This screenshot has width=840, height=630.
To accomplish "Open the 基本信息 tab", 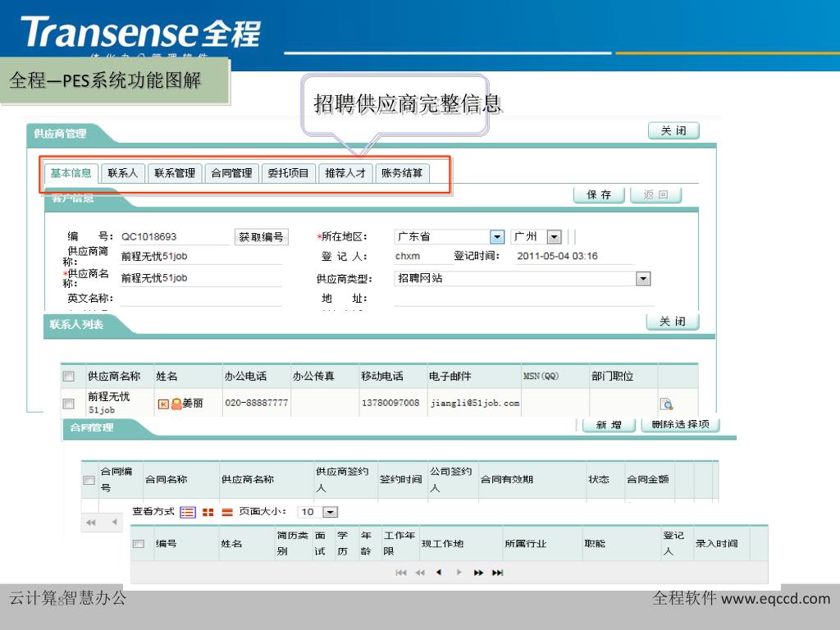I will click(71, 173).
